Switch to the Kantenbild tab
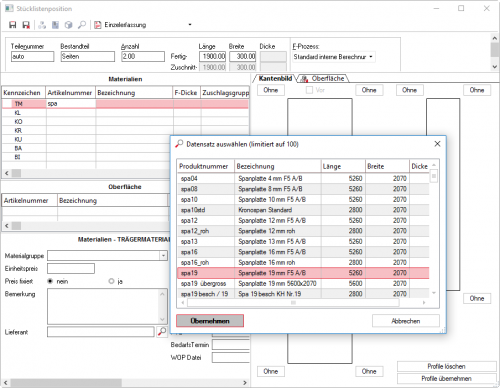500x388 pixels. coord(275,79)
